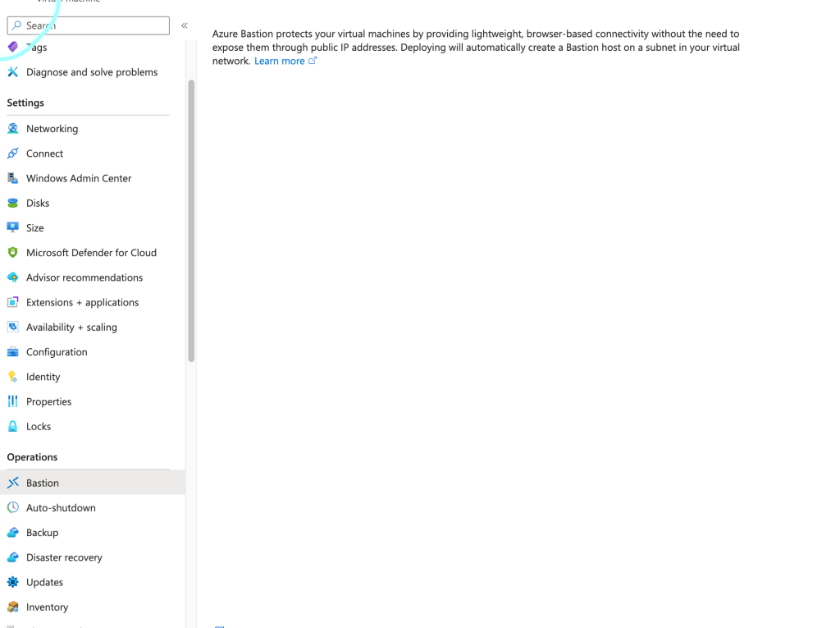The image size is (840, 628).
Task: Click the Diagnose and solve problems wrench icon
Action: tap(13, 72)
